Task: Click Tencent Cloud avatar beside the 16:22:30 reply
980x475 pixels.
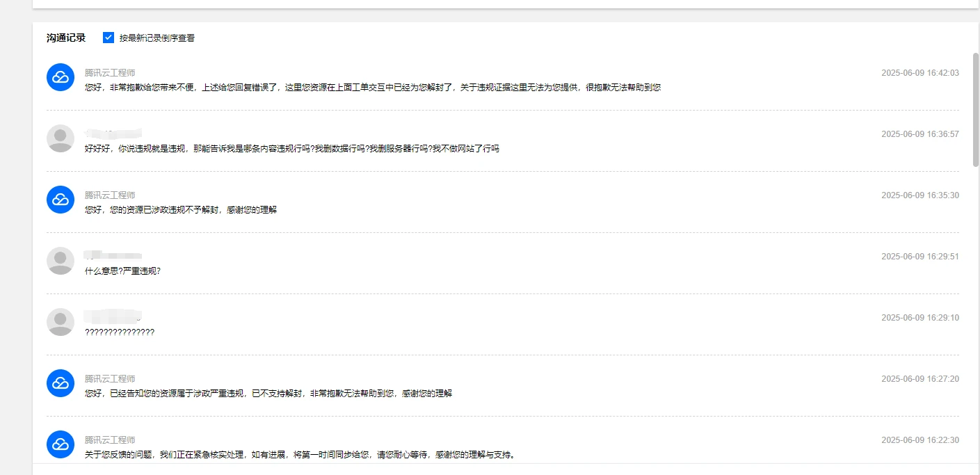Action: pyautogui.click(x=61, y=444)
